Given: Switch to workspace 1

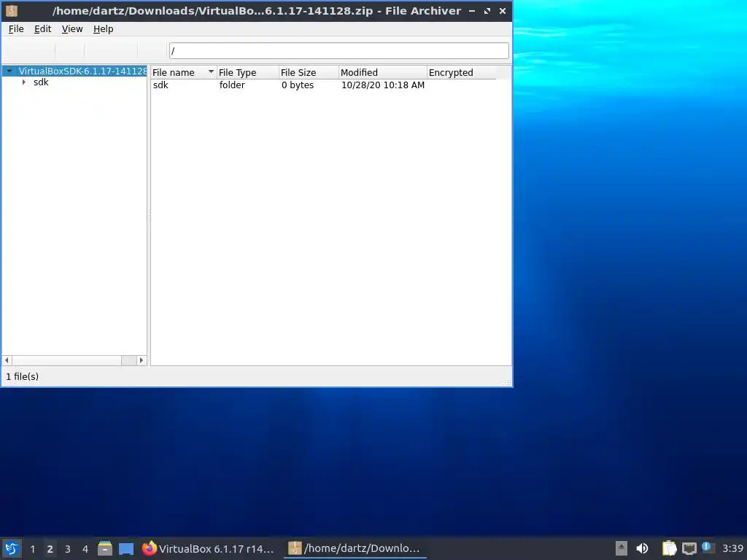Looking at the screenshot, I should 32,549.
